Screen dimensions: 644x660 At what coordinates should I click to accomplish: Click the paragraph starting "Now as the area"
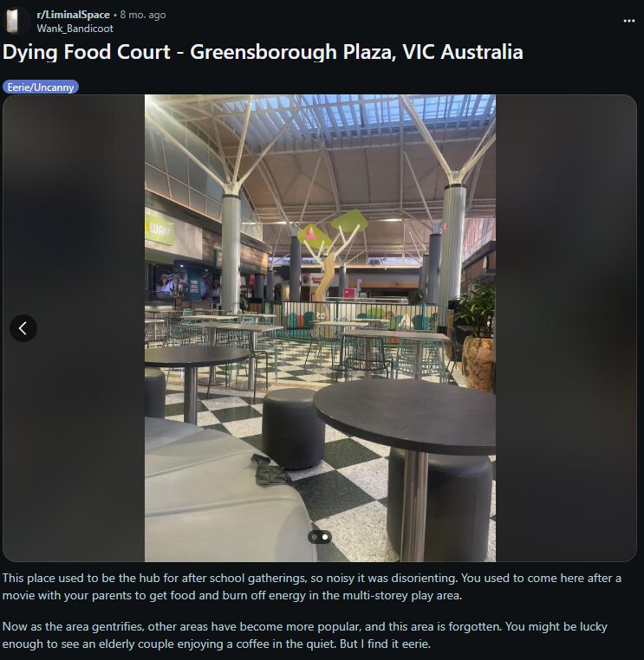click(x=305, y=635)
